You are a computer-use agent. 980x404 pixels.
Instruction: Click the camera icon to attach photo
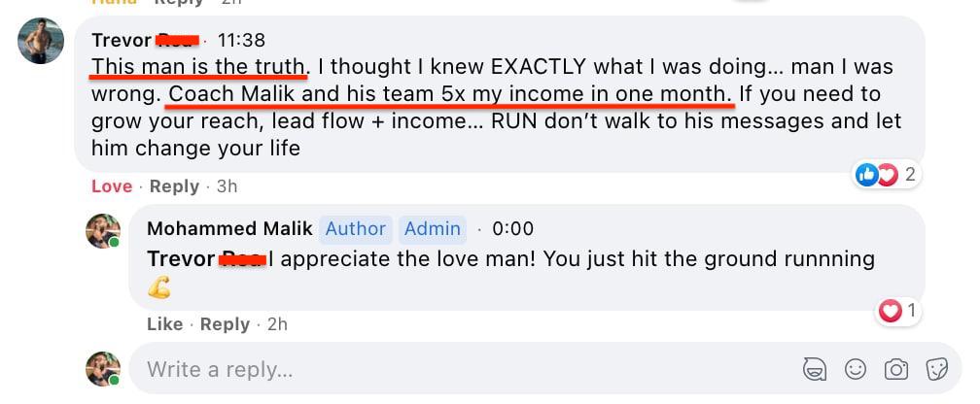click(895, 369)
